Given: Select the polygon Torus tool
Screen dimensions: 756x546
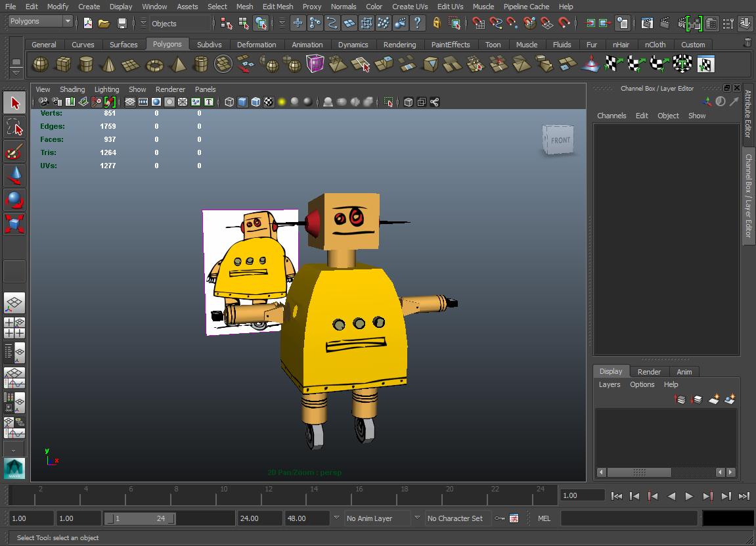Looking at the screenshot, I should click(x=155, y=64).
